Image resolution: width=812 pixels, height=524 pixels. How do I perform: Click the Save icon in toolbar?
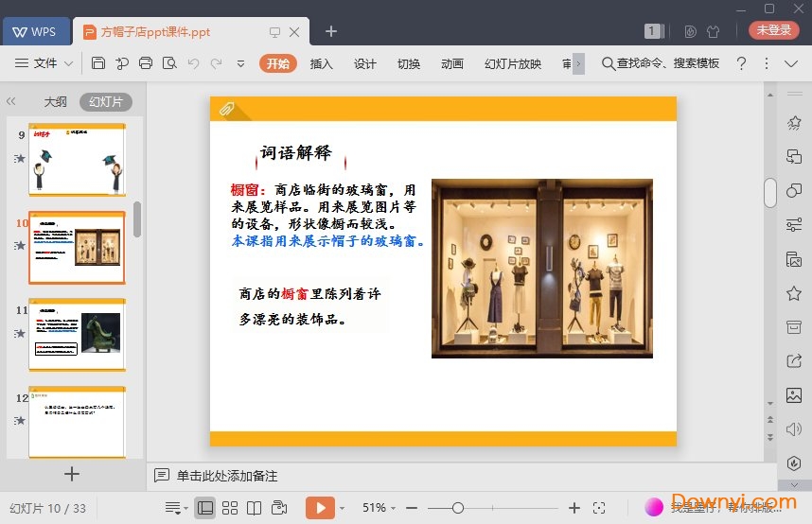pos(97,63)
